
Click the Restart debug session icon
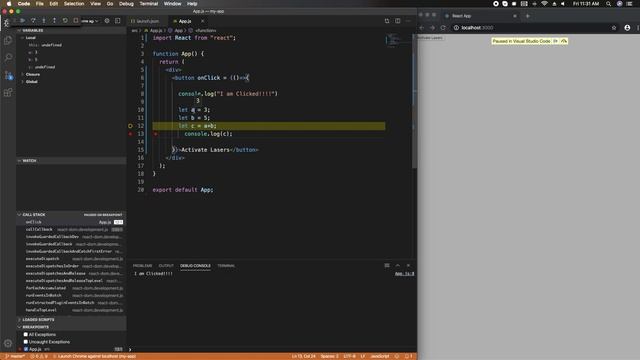pos(65,20)
